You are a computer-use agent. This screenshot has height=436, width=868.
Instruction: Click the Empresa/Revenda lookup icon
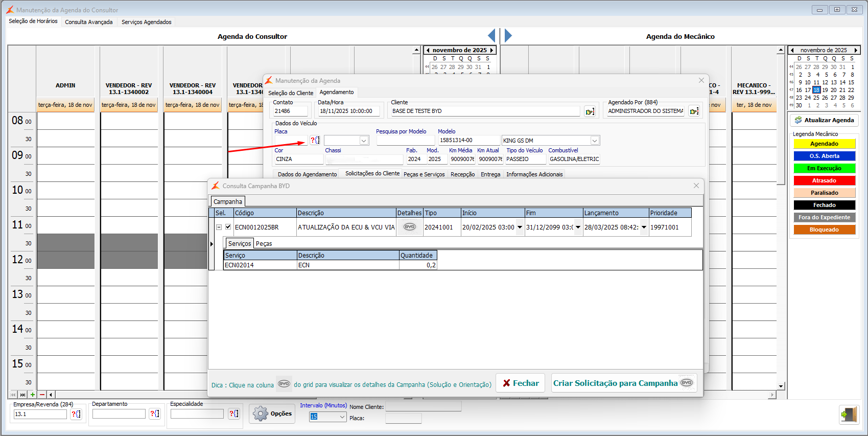pyautogui.click(x=76, y=414)
